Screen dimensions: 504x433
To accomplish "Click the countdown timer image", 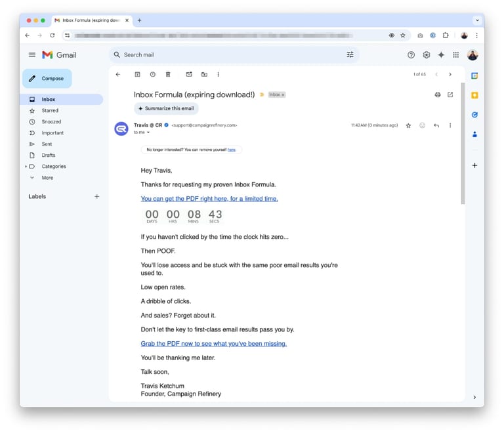I will [183, 216].
